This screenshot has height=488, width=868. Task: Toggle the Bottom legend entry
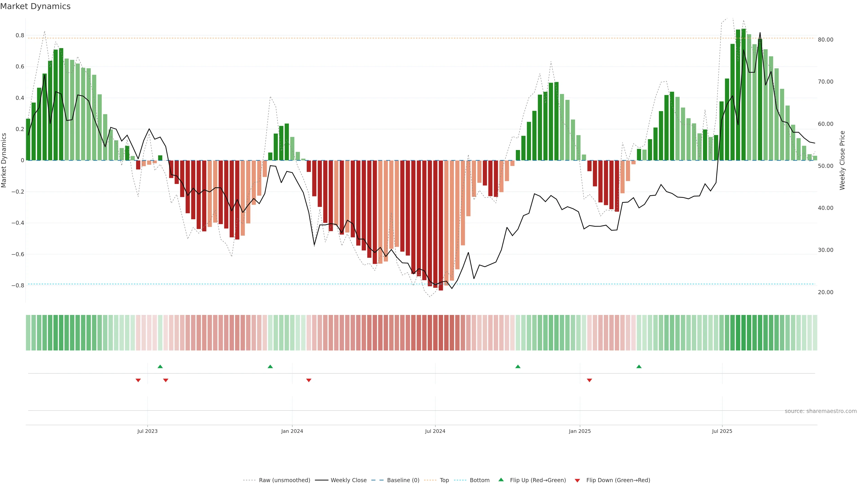(x=479, y=480)
